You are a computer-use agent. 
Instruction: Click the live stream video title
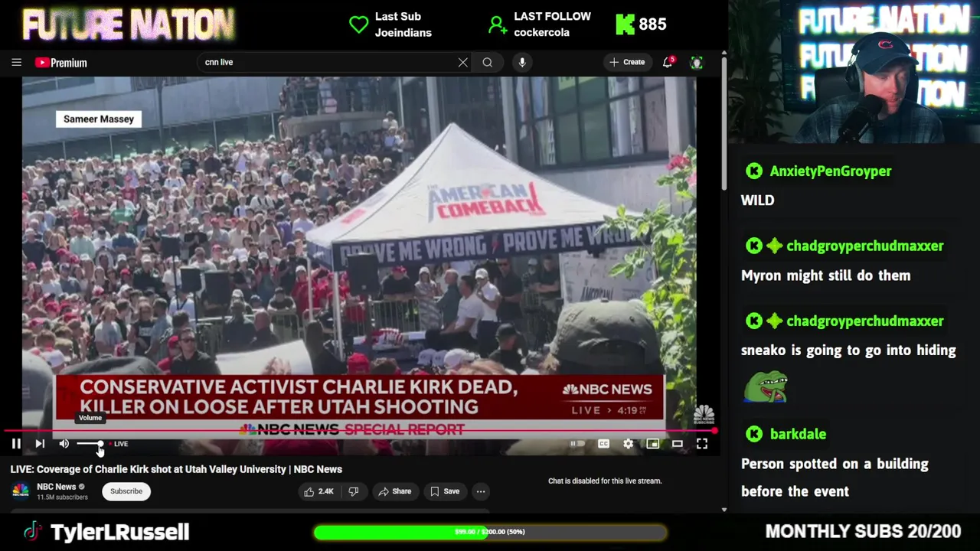(176, 469)
